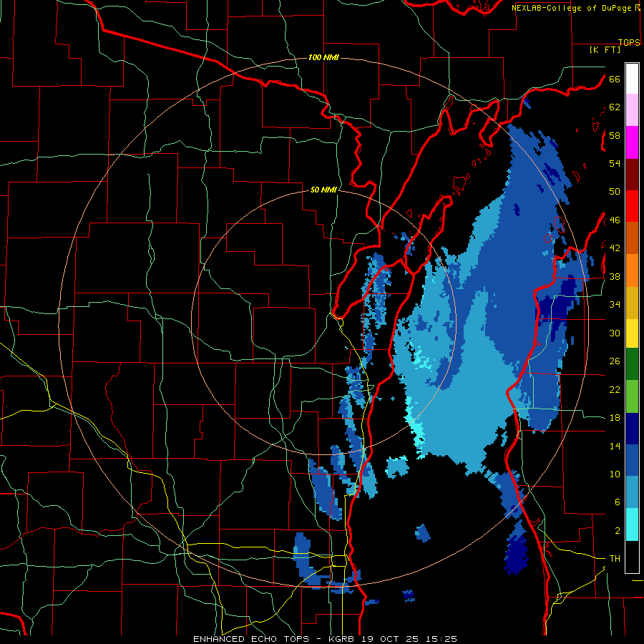Click the legend value "46"
Image resolution: width=644 pixels, height=644 pixels.
pos(615,220)
